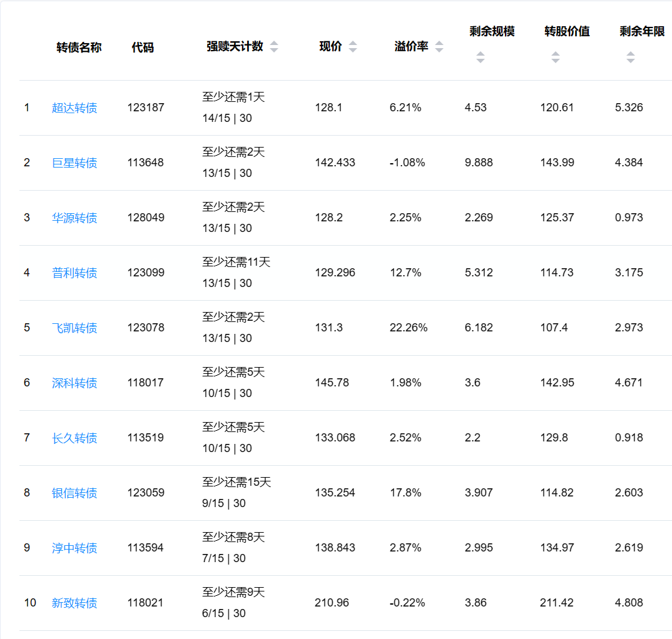Click the sort arrows beside 强赎天计数

tap(274, 47)
